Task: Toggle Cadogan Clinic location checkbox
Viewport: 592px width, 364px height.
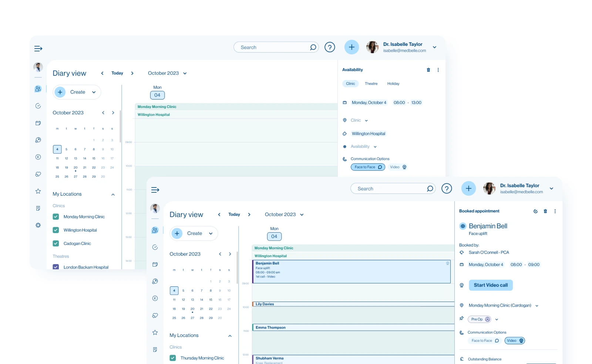Action: coord(56,243)
